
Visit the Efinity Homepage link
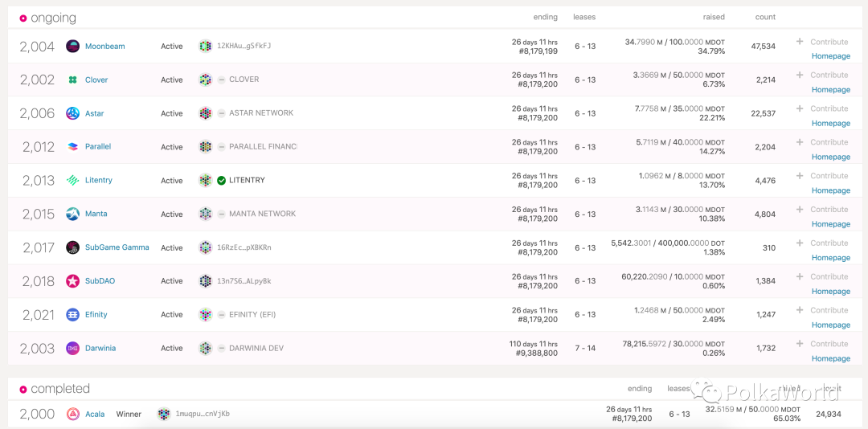[831, 325]
